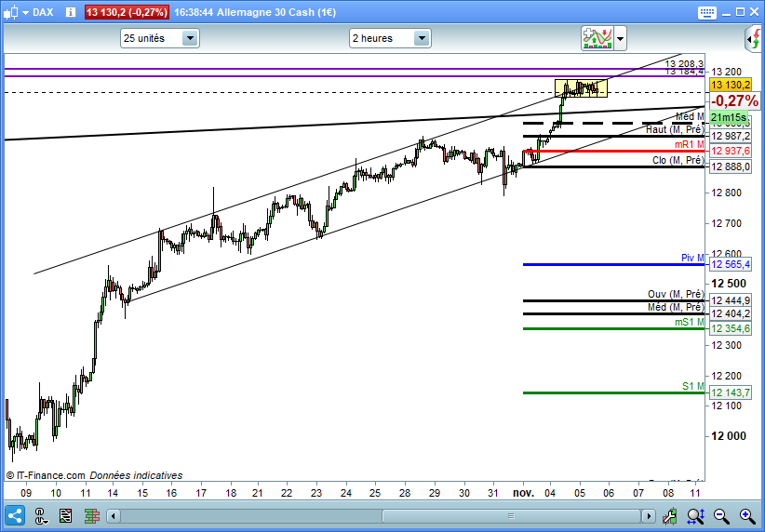Click the candlestick chart style icon
Image resolution: width=765 pixels, height=532 pixels.
tap(11, 12)
